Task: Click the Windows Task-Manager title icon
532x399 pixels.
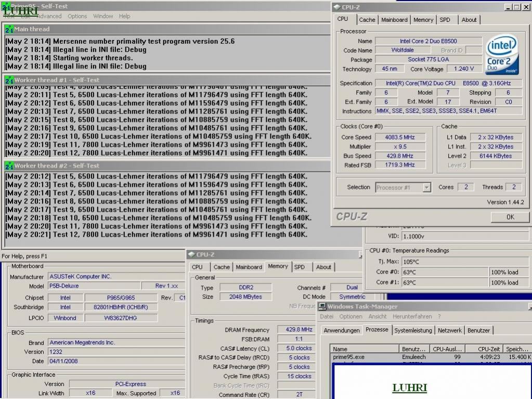Action: click(x=322, y=306)
